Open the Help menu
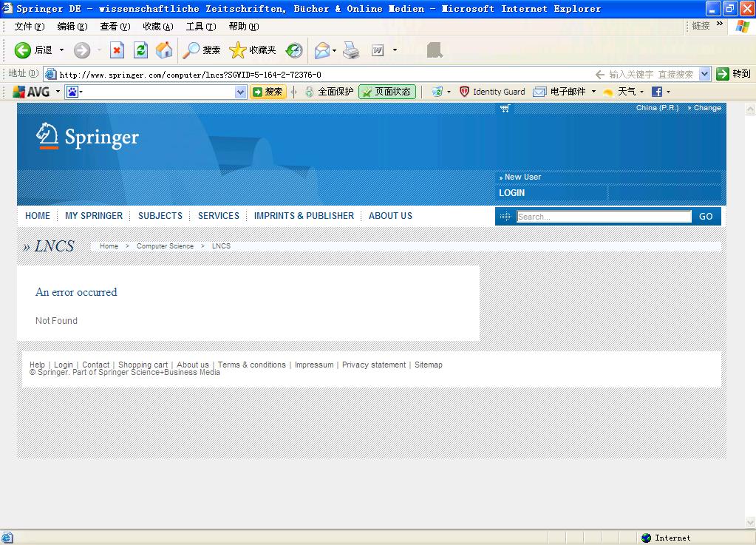The width and height of the screenshot is (756, 545). (244, 27)
